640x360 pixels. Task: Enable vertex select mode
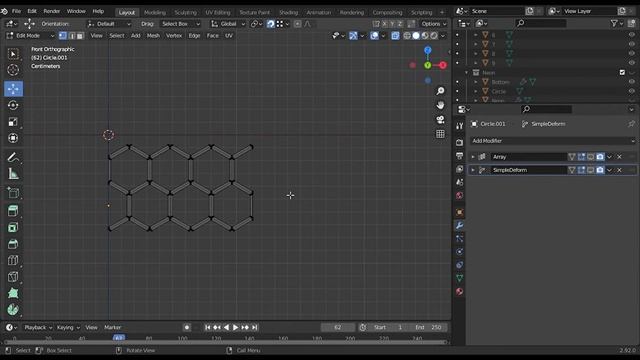(x=63, y=36)
